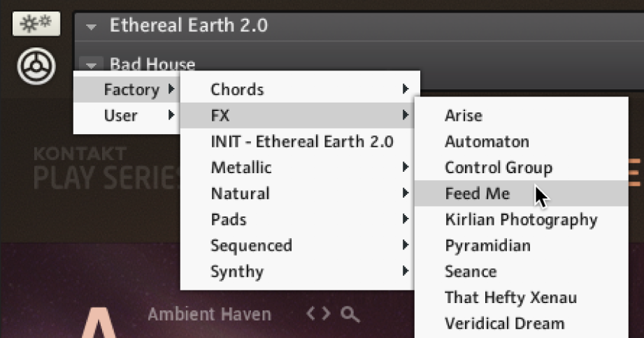The width and height of the screenshot is (644, 338).
Task: Load the Automaton preset
Action: click(487, 142)
